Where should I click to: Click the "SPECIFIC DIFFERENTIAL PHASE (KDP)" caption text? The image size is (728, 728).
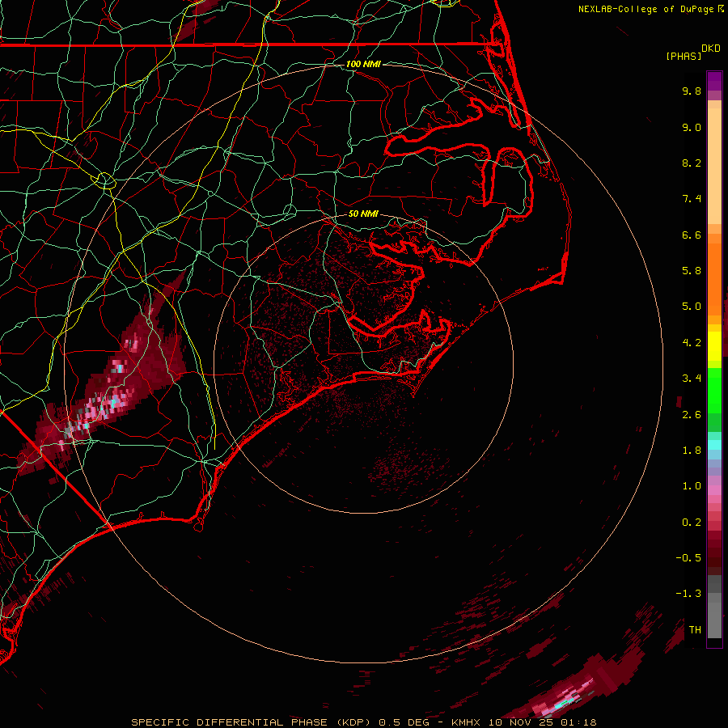[252, 722]
